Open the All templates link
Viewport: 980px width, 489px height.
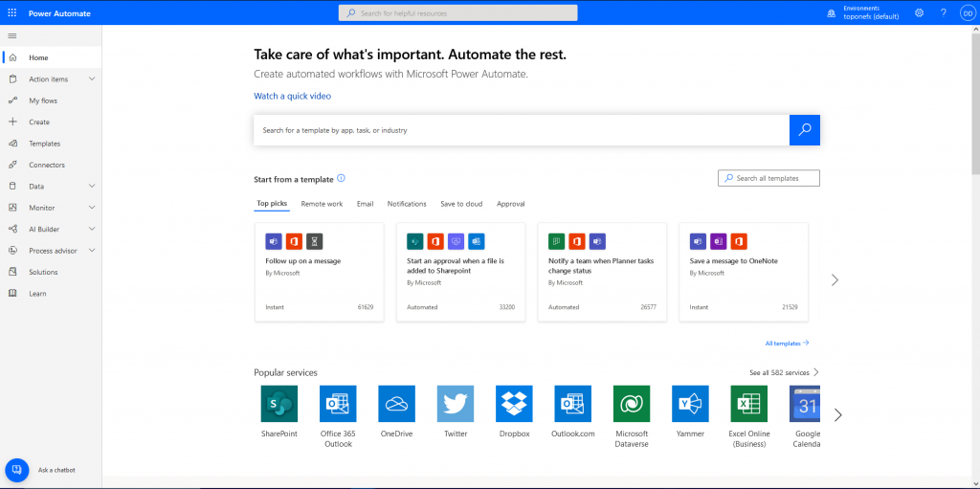tap(787, 343)
